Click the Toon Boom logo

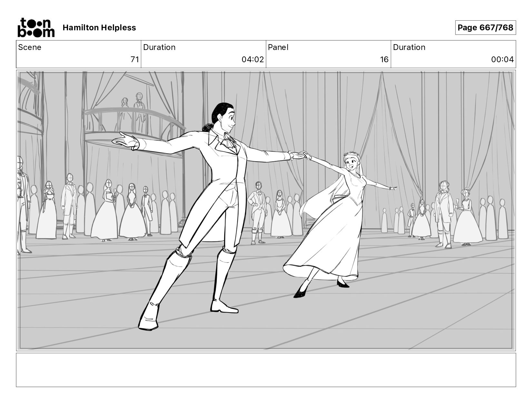tap(36, 27)
